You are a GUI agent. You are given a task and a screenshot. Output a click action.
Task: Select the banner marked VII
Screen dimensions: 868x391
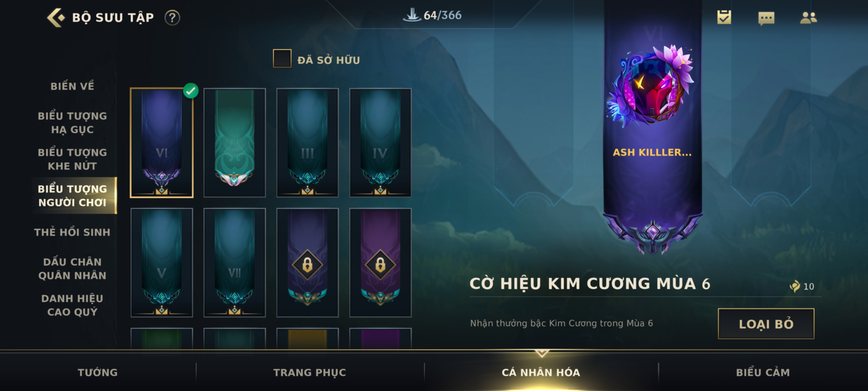click(x=235, y=262)
